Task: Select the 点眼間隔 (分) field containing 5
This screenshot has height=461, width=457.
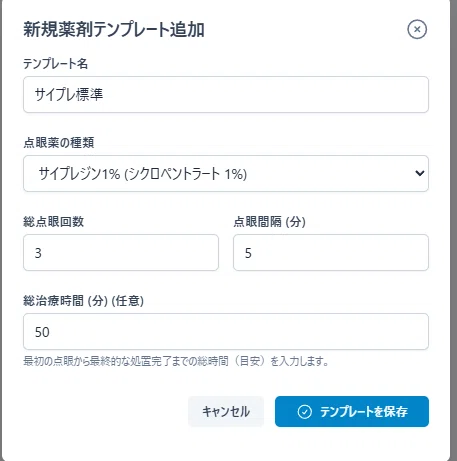Action: click(x=331, y=252)
